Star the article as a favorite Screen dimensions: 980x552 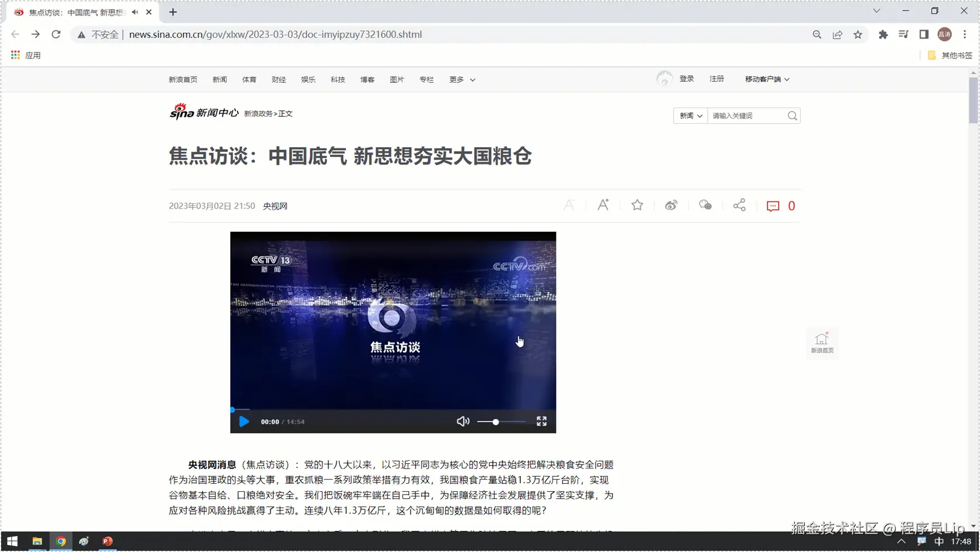[x=637, y=205]
